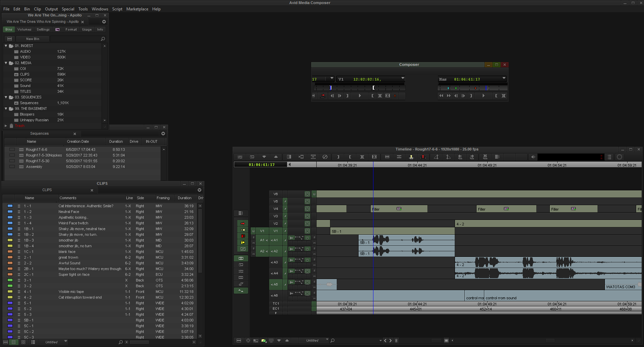
Task: Click the Transition Manipulation tool
Action: (243, 249)
